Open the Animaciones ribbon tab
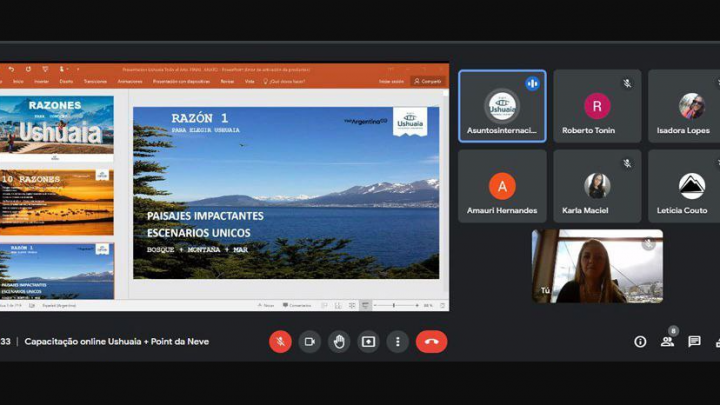720x405 pixels. coord(130,81)
